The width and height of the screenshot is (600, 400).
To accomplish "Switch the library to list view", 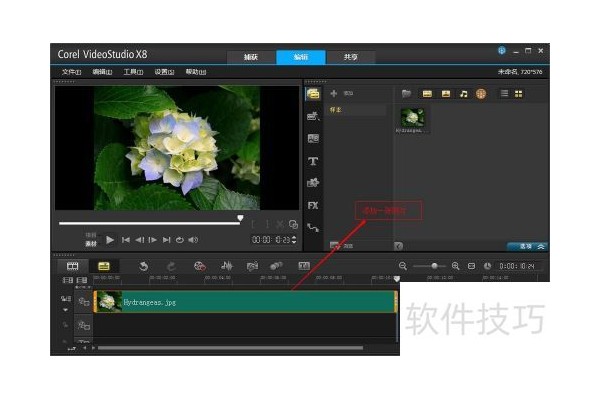I will [x=504, y=93].
